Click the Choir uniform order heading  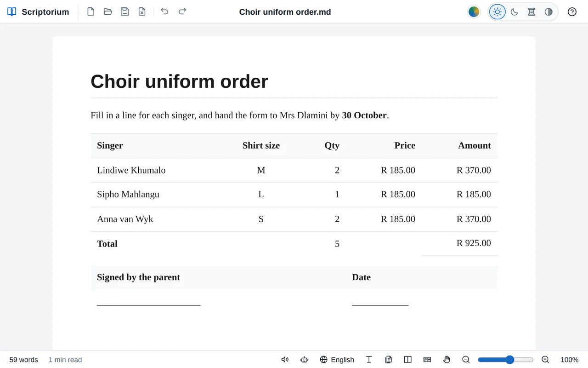[x=179, y=81]
